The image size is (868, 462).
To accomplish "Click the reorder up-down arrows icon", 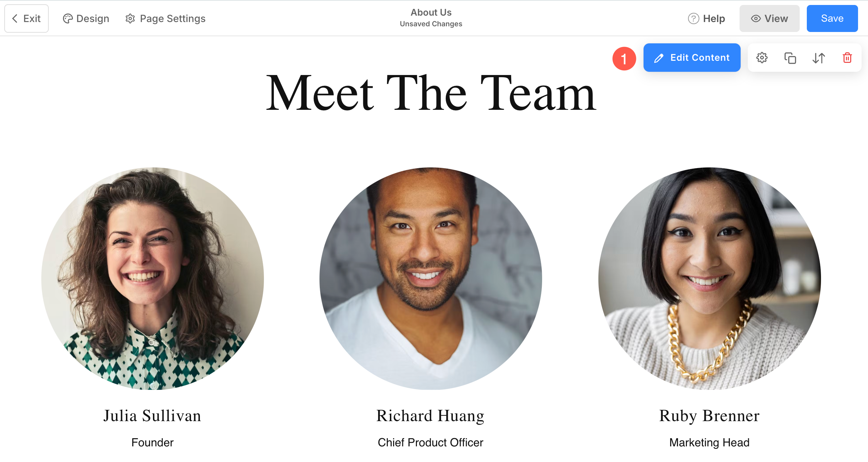I will [819, 58].
